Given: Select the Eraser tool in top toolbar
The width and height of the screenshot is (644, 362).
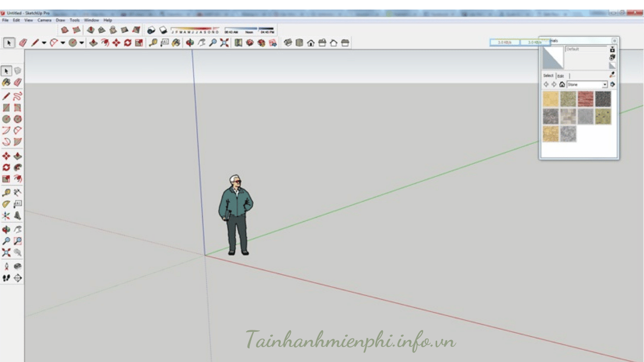Looking at the screenshot, I should (23, 43).
